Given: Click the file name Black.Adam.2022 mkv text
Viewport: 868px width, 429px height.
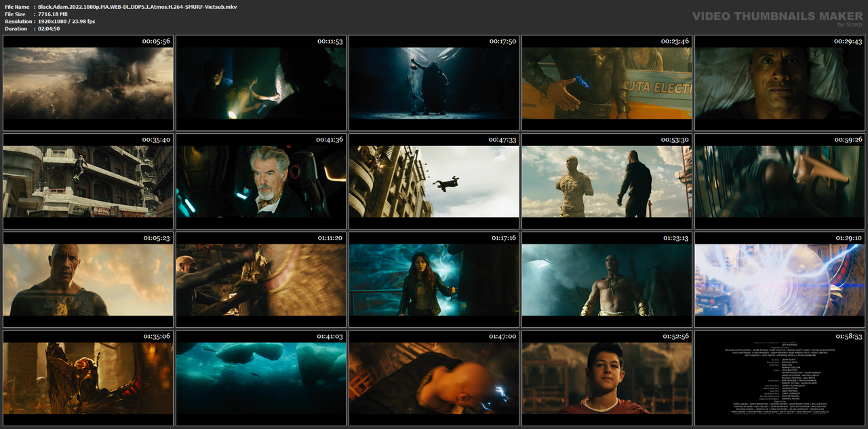Looking at the screenshot, I should 137,7.
